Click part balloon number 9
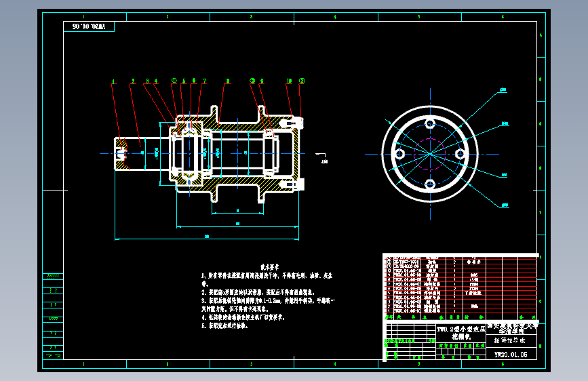 262,81
